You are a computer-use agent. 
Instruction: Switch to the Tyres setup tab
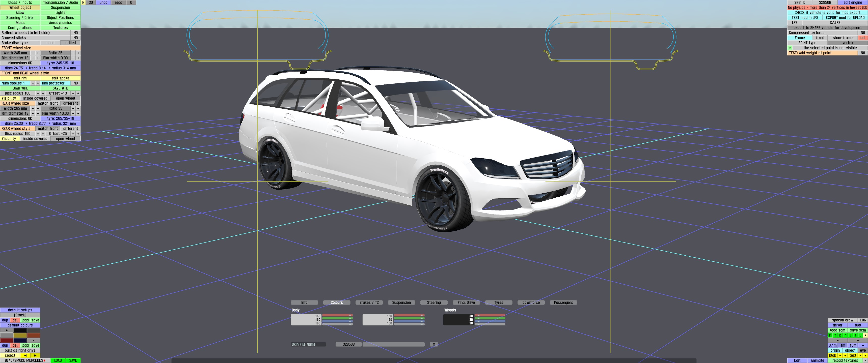tap(498, 302)
